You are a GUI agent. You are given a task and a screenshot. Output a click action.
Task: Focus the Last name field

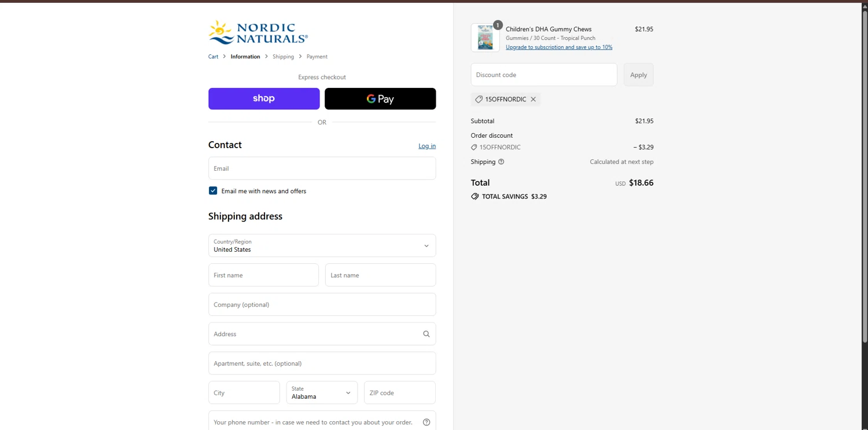pos(380,275)
